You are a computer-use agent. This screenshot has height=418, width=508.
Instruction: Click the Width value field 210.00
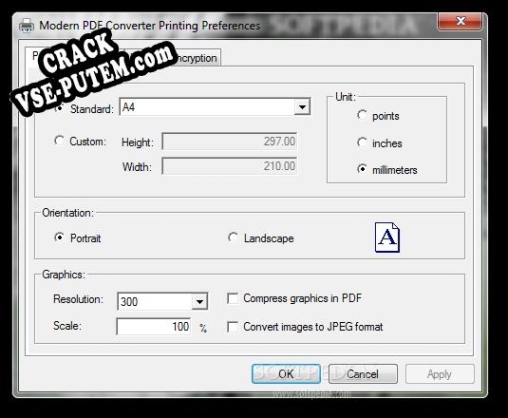pyautogui.click(x=229, y=166)
